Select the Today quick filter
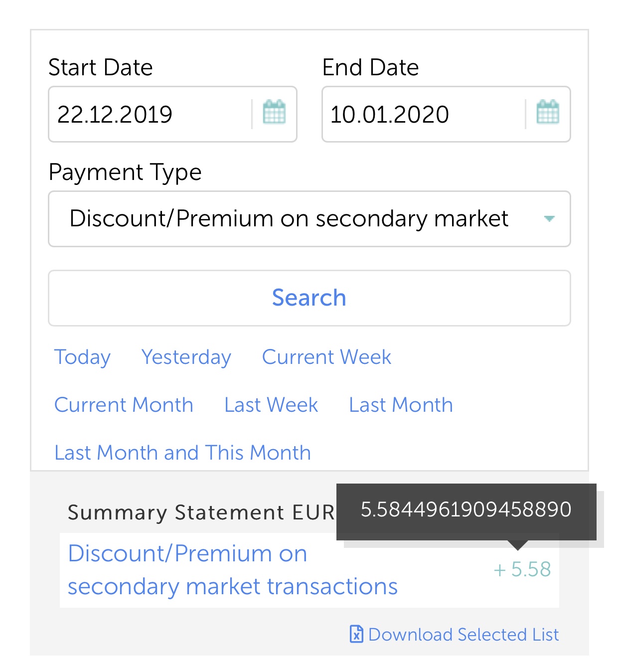The image size is (619, 672). pyautogui.click(x=82, y=357)
